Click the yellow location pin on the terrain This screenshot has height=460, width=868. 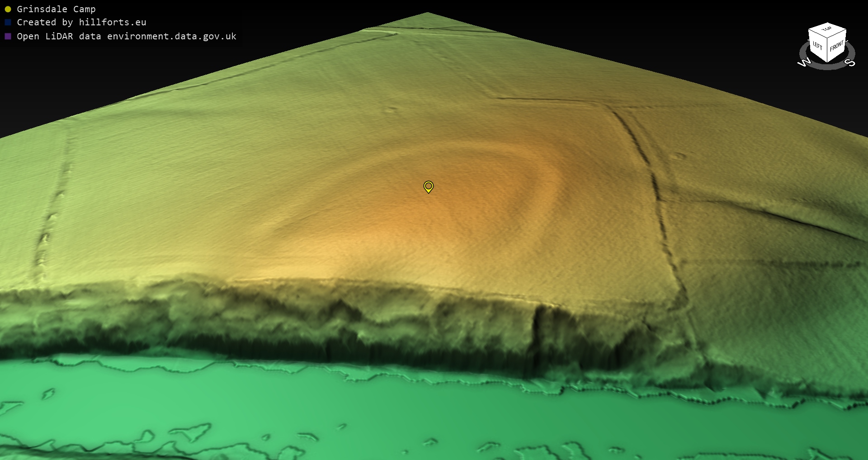[428, 186]
